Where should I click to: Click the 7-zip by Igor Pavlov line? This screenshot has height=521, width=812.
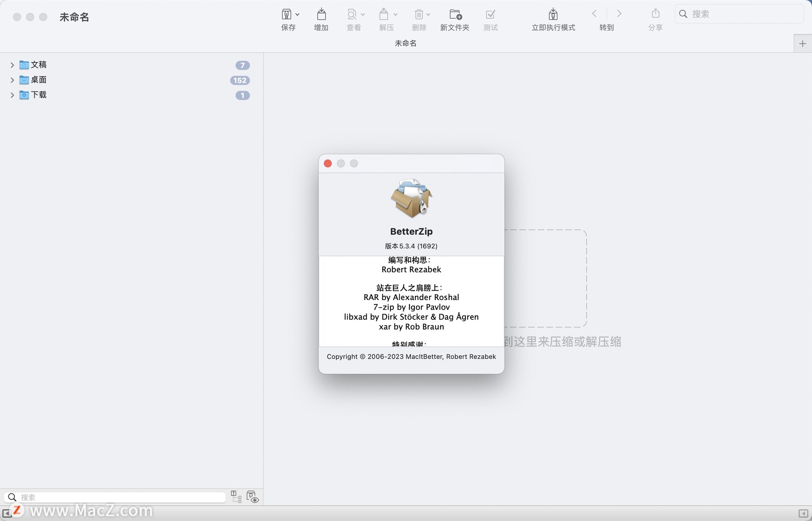(411, 307)
